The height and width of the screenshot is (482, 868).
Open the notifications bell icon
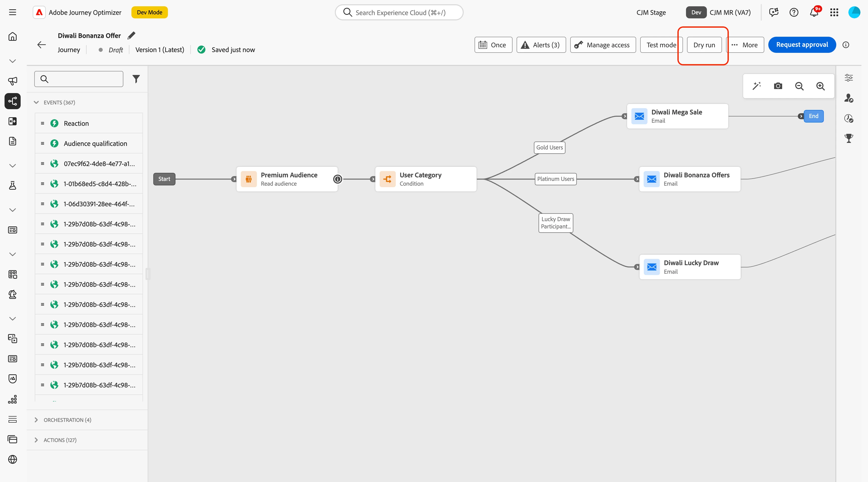[814, 13]
